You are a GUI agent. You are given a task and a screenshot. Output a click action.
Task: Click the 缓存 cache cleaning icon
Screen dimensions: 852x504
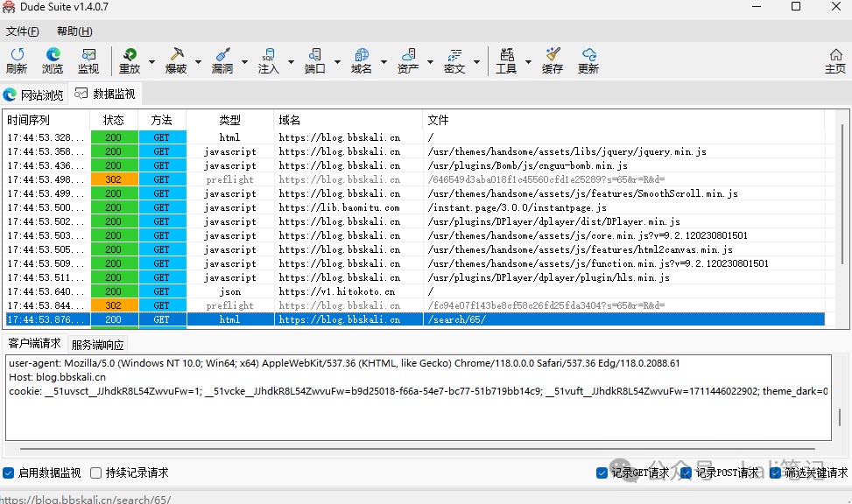[553, 60]
